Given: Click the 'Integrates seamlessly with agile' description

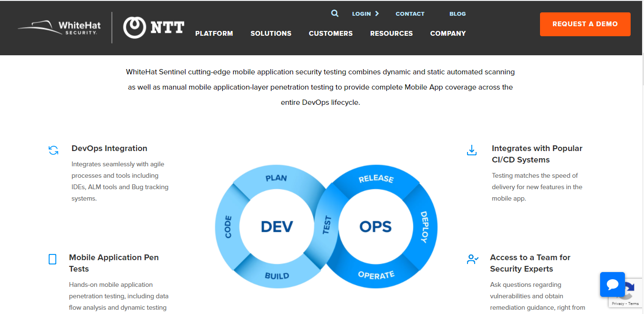Looking at the screenshot, I should (x=120, y=181).
